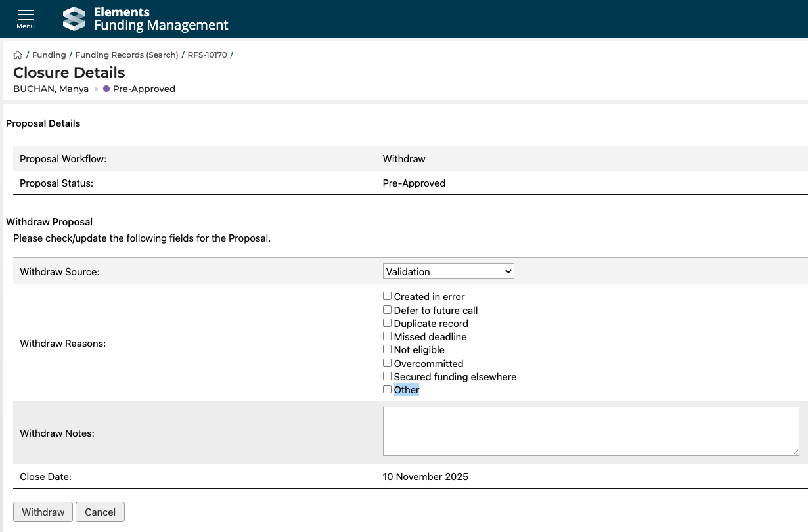The image size is (808, 532).
Task: Click the Elements Funding Management title
Action: pos(160,19)
